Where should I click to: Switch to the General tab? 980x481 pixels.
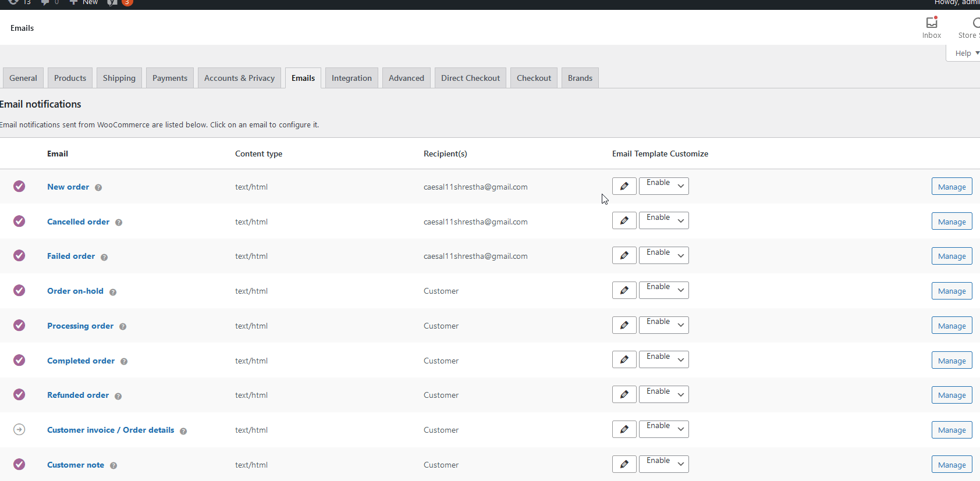pyautogui.click(x=23, y=78)
